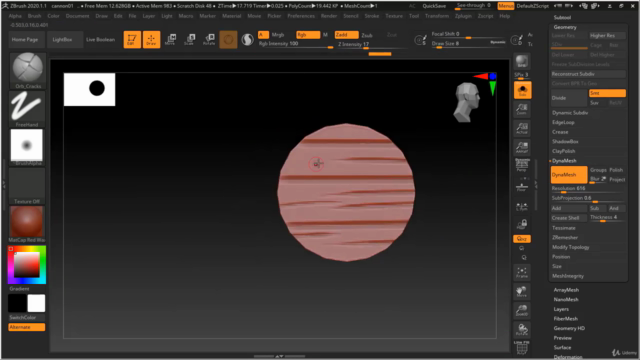This screenshot has height=360, width=640.
Task: Toggle the orange Qxyz rotation button
Action: click(522, 239)
